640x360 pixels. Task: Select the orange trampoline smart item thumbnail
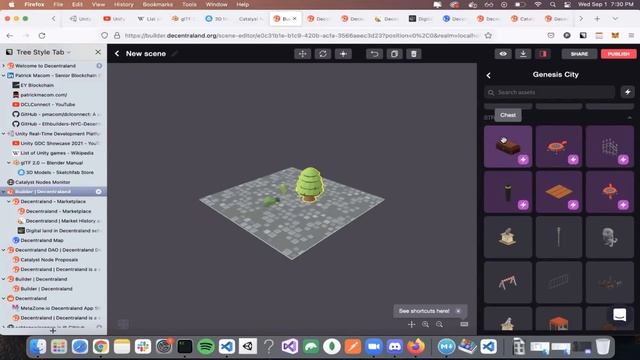click(558, 146)
